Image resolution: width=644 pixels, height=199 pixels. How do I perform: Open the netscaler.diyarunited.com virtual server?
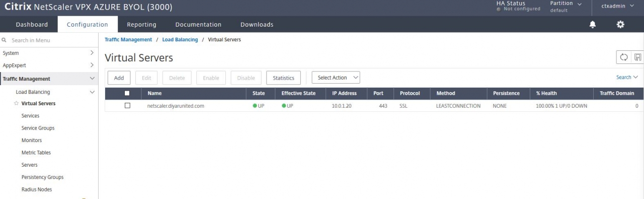[176, 106]
